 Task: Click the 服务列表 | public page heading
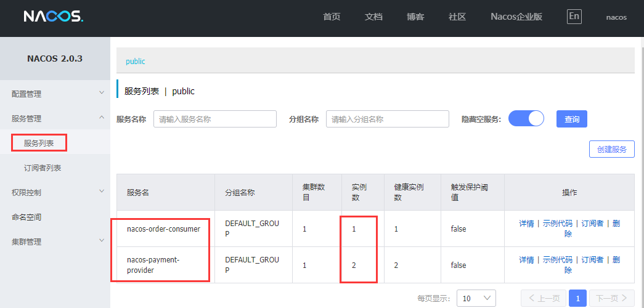pyautogui.click(x=160, y=91)
